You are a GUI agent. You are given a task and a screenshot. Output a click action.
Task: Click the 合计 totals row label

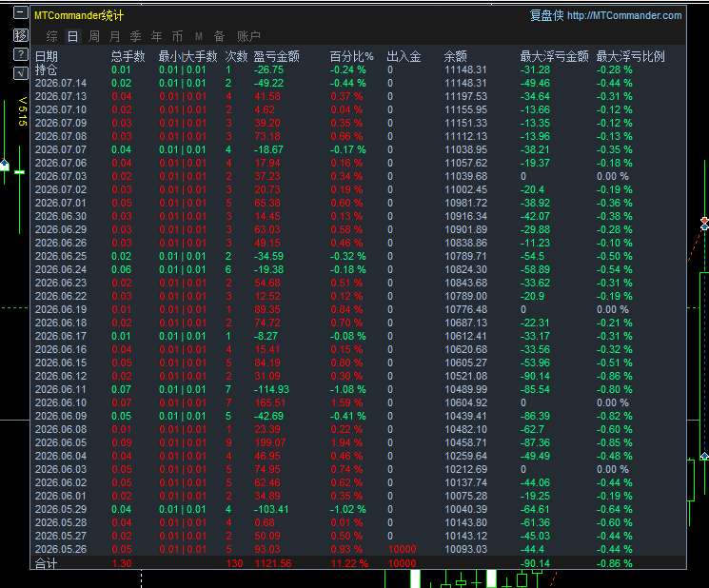[x=46, y=563]
